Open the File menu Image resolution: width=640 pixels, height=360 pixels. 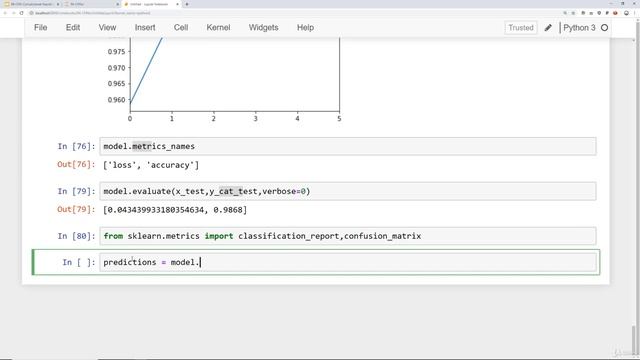point(40,27)
